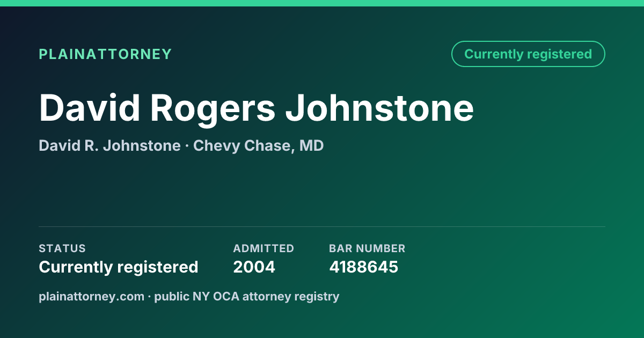Click the BAR NUMBER field label
This screenshot has width=644, height=338.
point(367,248)
